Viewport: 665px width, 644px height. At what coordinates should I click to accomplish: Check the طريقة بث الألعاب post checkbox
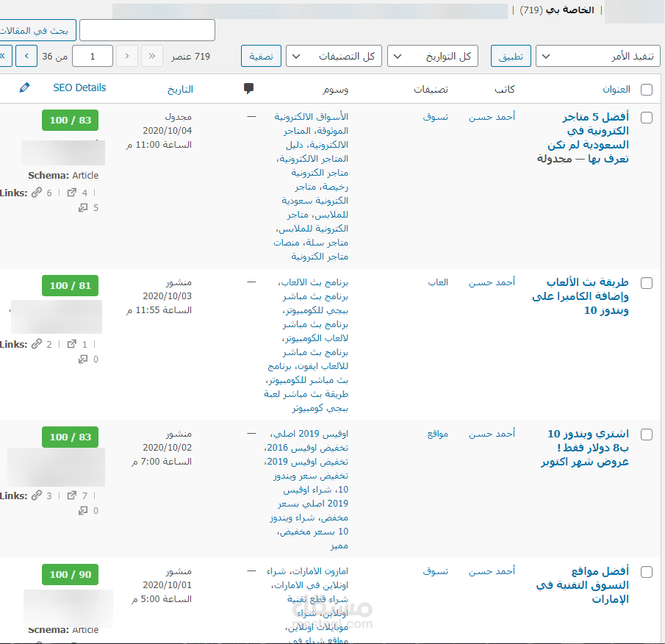647,283
